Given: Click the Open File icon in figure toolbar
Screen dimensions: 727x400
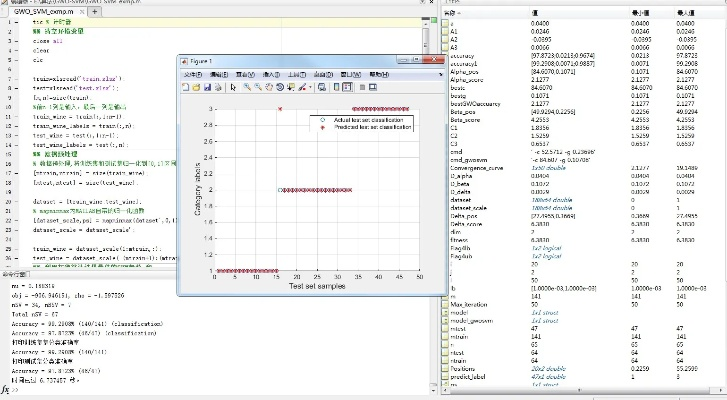Looking at the screenshot, I should pos(196,87).
